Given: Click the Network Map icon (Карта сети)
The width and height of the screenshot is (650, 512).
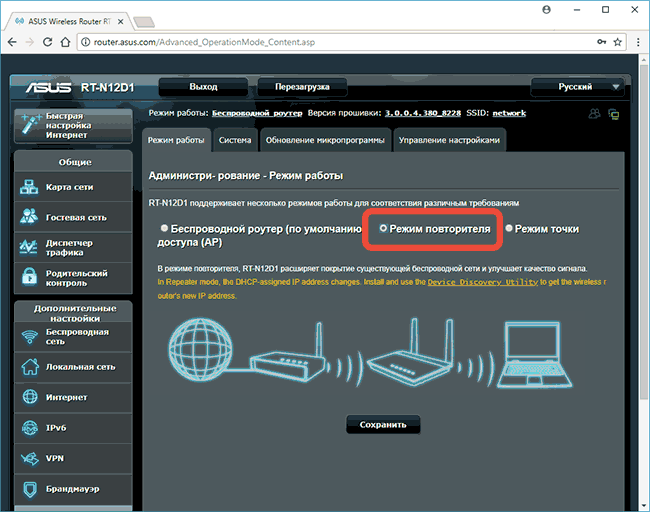Looking at the screenshot, I should click(29, 187).
